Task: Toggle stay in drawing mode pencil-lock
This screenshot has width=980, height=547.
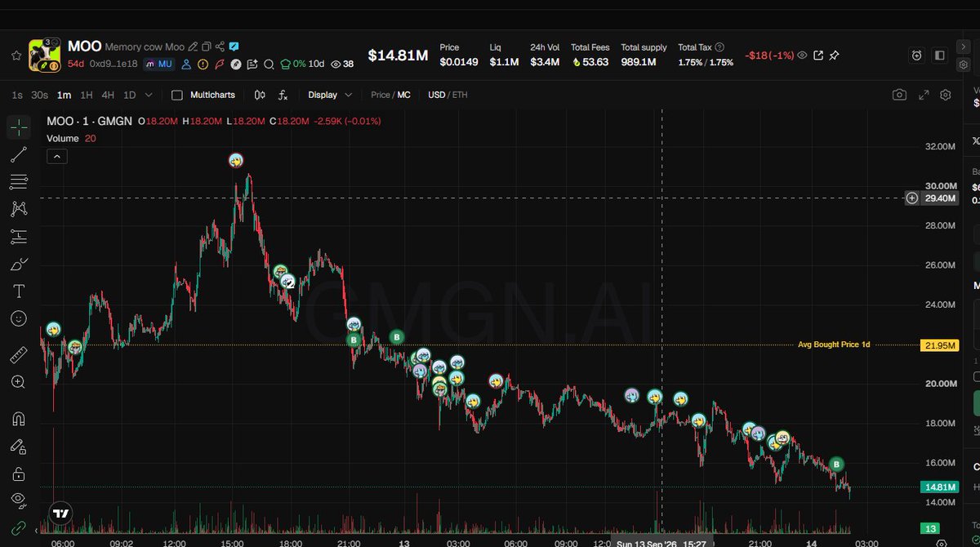Action: [x=19, y=447]
